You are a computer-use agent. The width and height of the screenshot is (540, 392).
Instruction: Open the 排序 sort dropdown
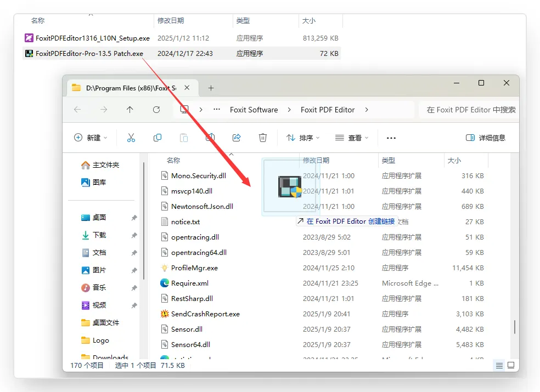[x=303, y=138]
